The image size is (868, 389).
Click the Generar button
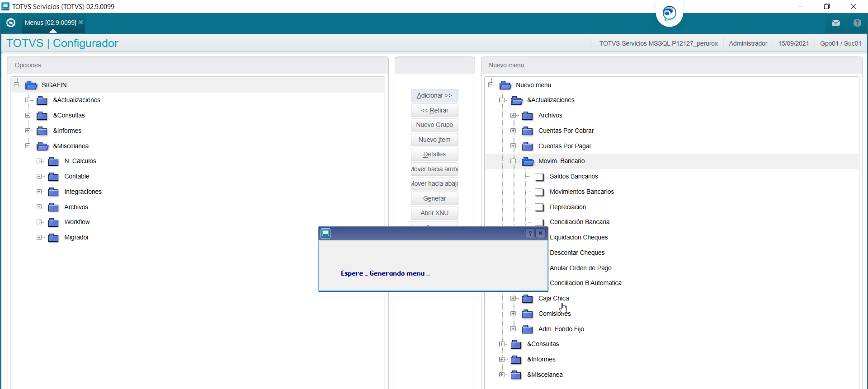pyautogui.click(x=434, y=198)
